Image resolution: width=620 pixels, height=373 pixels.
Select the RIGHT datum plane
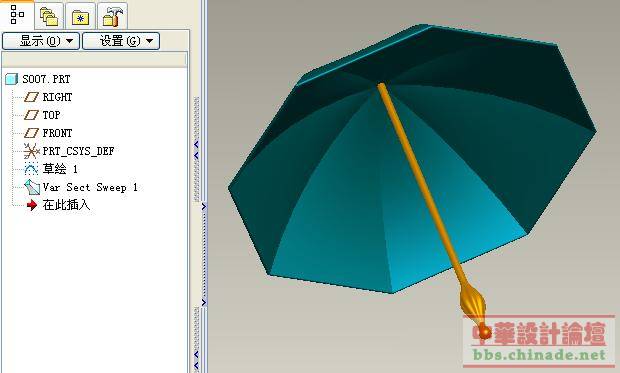pos(57,97)
